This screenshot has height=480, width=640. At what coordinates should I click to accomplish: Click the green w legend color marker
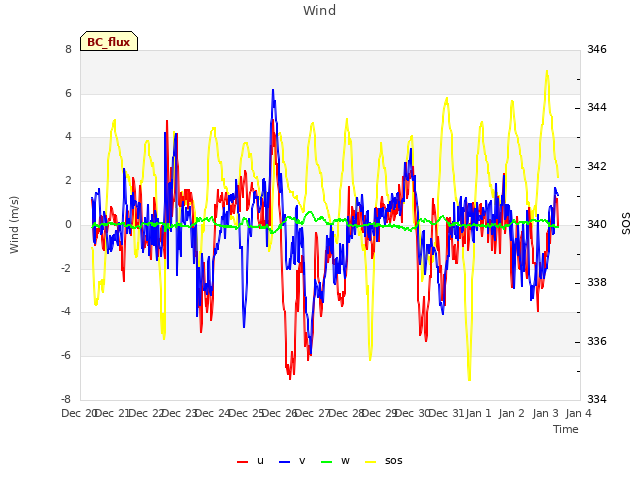[327, 462]
